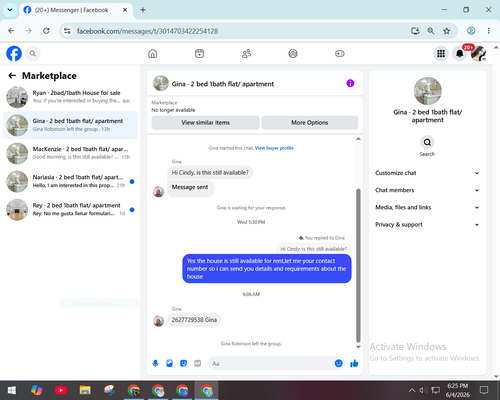
Task: Open the Friends icon
Action: tap(246, 53)
